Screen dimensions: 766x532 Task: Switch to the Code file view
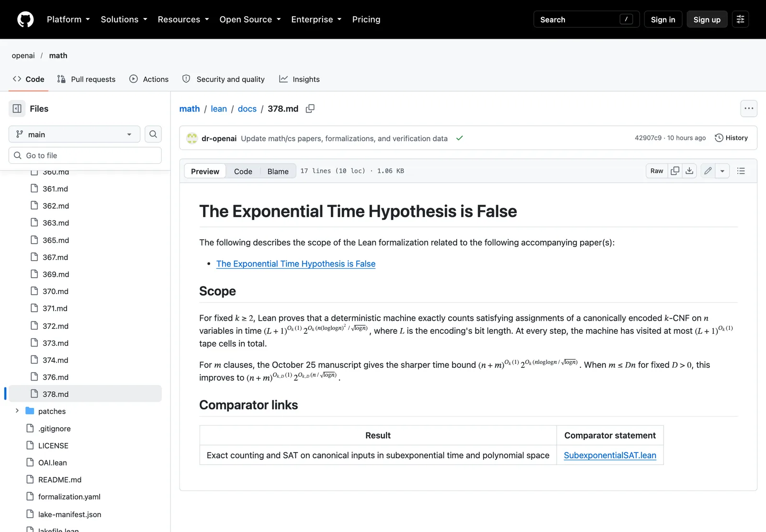tap(243, 171)
